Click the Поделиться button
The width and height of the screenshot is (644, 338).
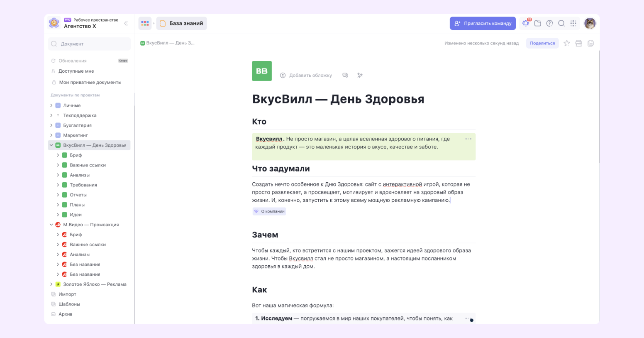pyautogui.click(x=542, y=43)
